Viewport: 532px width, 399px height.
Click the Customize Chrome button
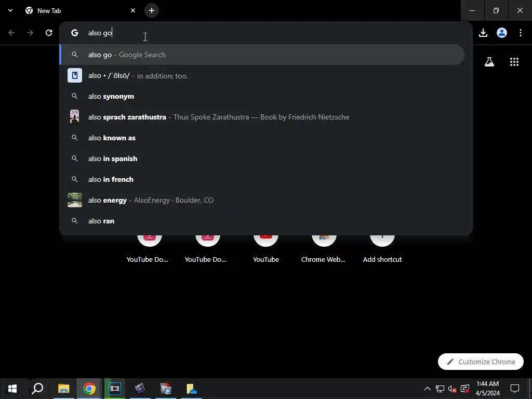click(x=481, y=362)
